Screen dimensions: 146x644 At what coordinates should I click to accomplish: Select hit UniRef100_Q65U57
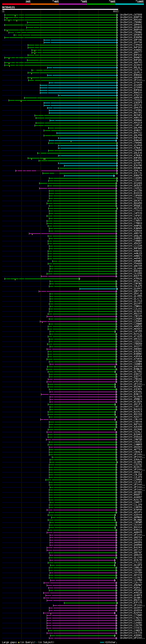click(131, 186)
